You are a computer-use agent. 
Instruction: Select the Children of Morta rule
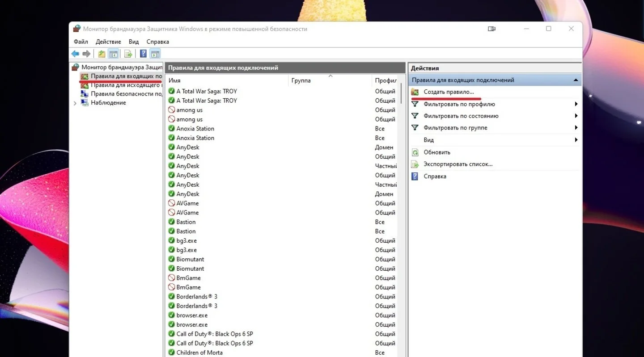coord(199,353)
